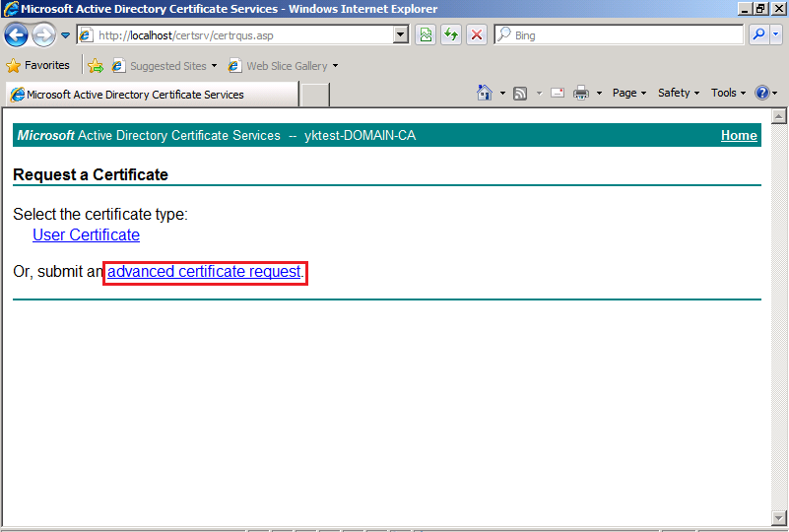Click the User Certificate link
This screenshot has height=532, width=789.
click(x=86, y=234)
